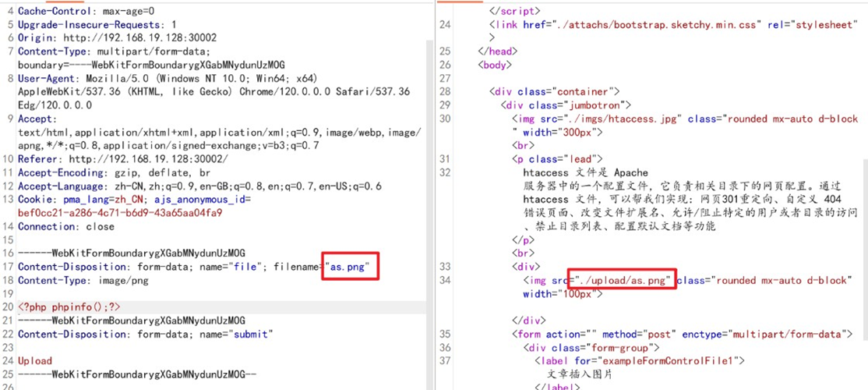Click the Content-Type: multipart/form-data; line

pos(114,51)
